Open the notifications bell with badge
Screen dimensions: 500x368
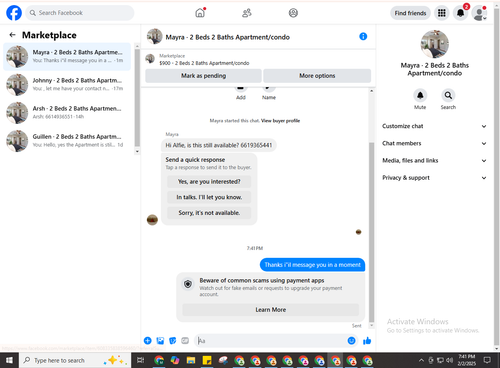461,13
